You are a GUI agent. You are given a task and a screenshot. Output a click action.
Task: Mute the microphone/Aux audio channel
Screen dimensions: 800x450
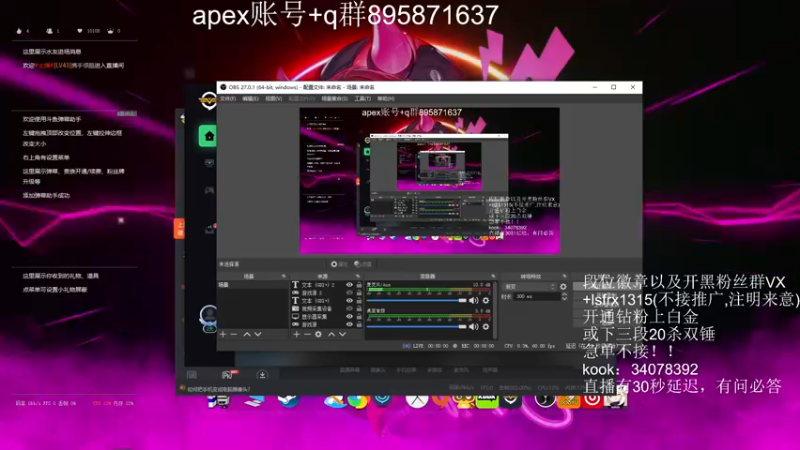(473, 301)
